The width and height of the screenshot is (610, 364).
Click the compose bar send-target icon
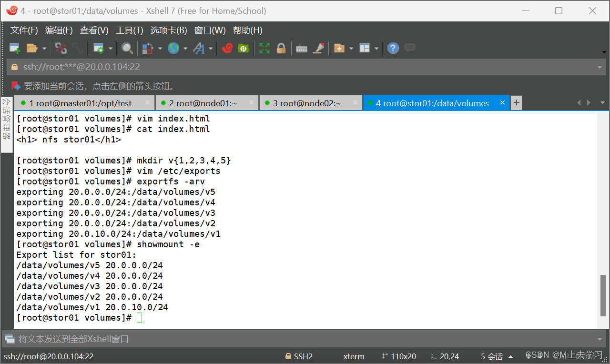point(10,339)
